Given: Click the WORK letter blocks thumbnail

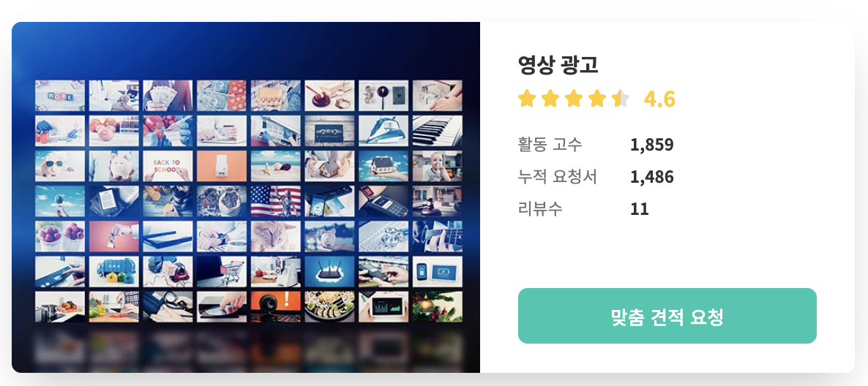Looking at the screenshot, I should [x=60, y=96].
